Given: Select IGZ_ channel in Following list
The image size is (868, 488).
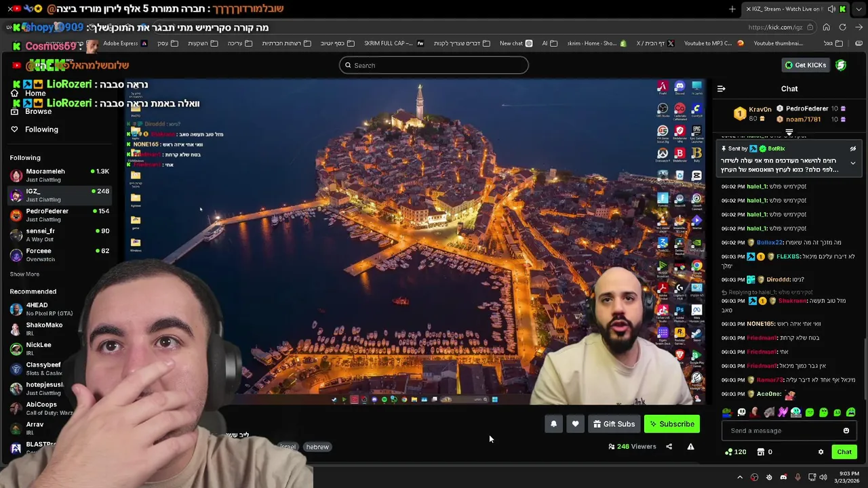Looking at the screenshot, I should (60, 195).
